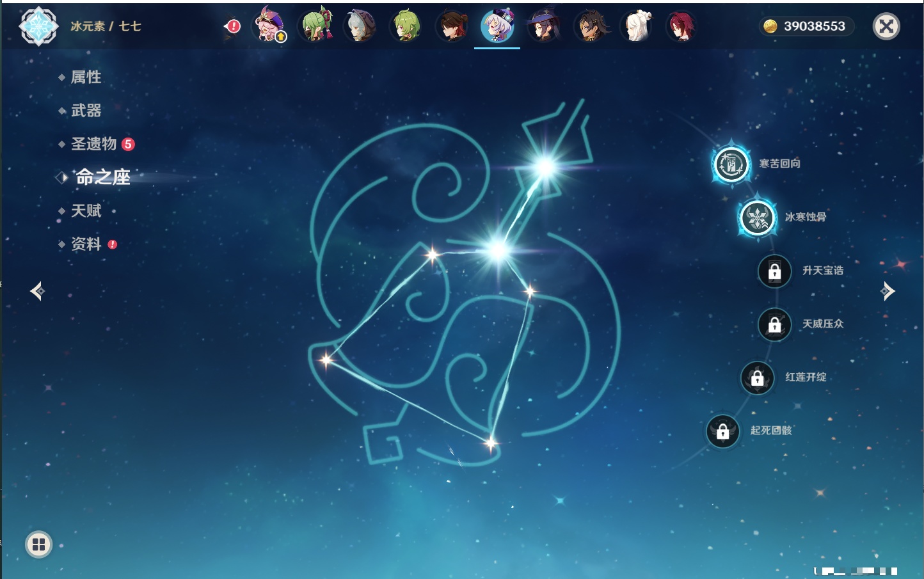Screen dimensions: 924x579
Task: Click the locked 红莲开绽 constellation icon
Action: (x=757, y=377)
